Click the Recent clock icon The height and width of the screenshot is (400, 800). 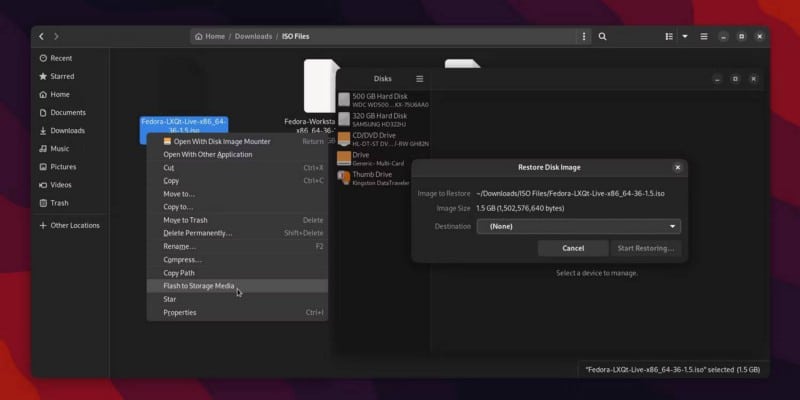(x=43, y=58)
